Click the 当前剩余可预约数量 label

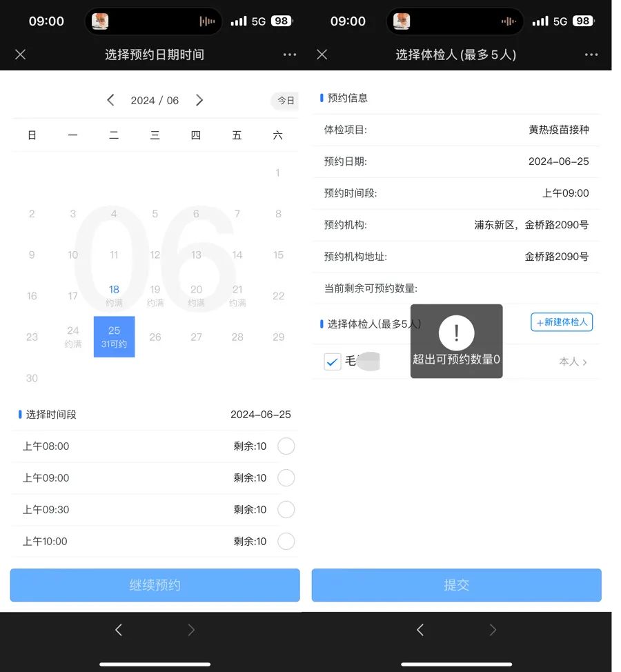[371, 288]
